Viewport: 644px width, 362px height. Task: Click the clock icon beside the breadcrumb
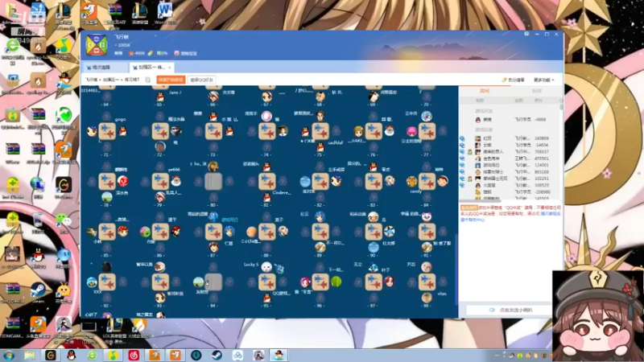pos(148,80)
